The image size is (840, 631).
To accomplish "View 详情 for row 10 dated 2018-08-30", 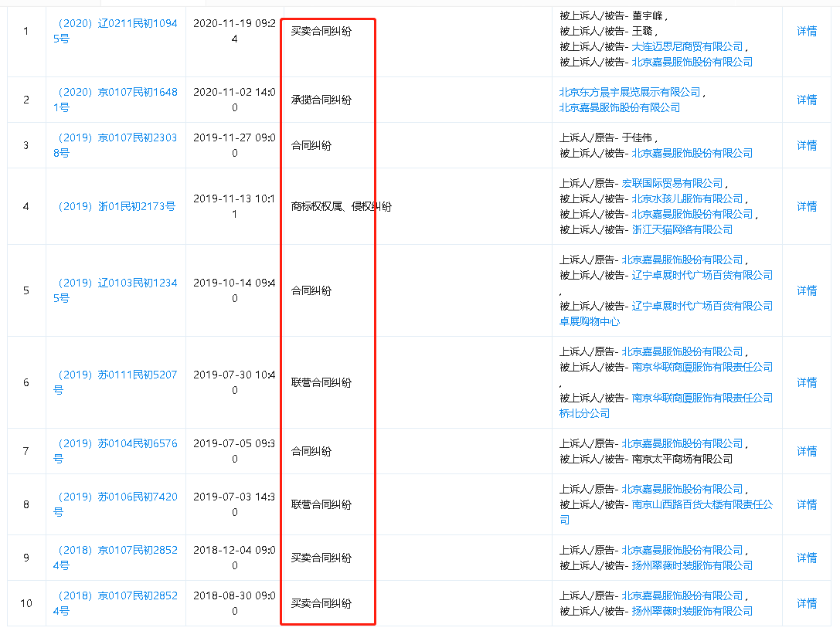I will 807,602.
